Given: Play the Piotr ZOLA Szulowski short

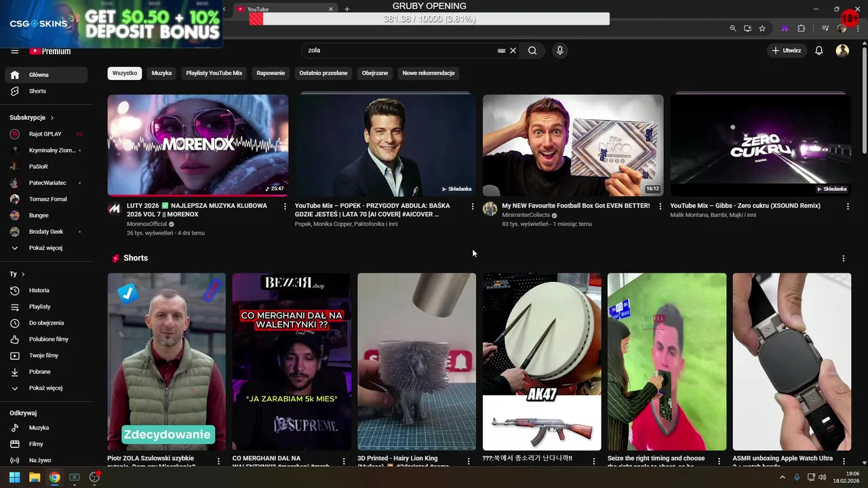Looking at the screenshot, I should pyautogui.click(x=167, y=362).
